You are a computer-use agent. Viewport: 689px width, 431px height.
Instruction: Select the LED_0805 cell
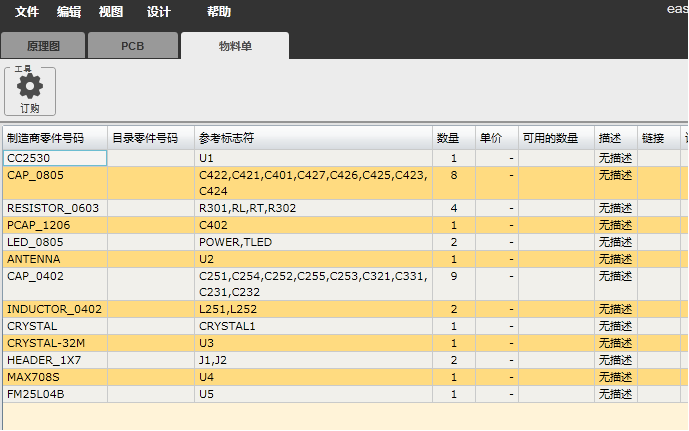click(x=55, y=242)
